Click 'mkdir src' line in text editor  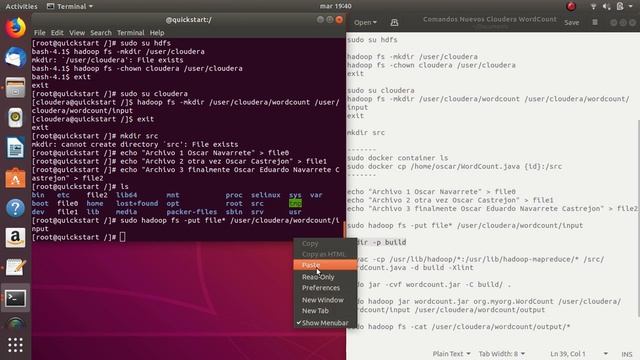(x=366, y=133)
